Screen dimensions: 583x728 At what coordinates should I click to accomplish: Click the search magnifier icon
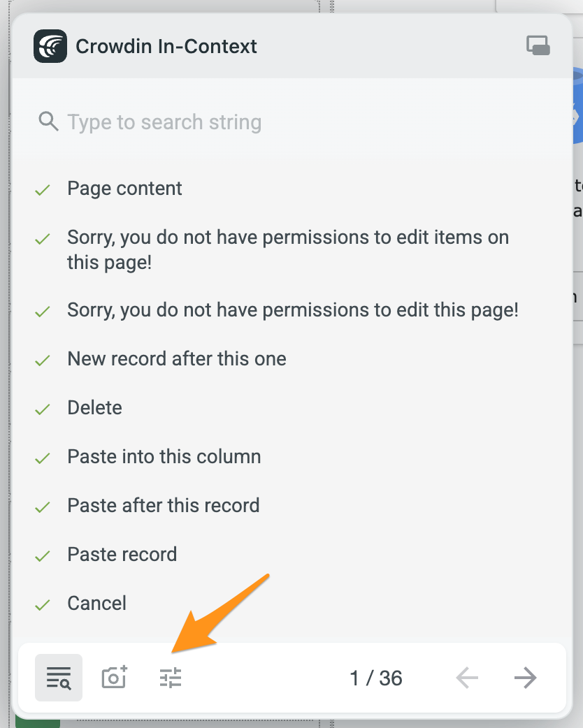(48, 122)
